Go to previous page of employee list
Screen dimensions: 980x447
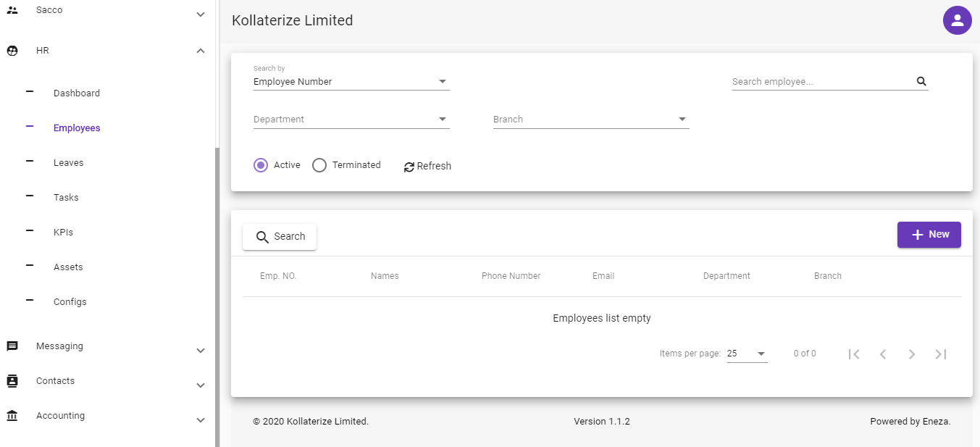[883, 354]
